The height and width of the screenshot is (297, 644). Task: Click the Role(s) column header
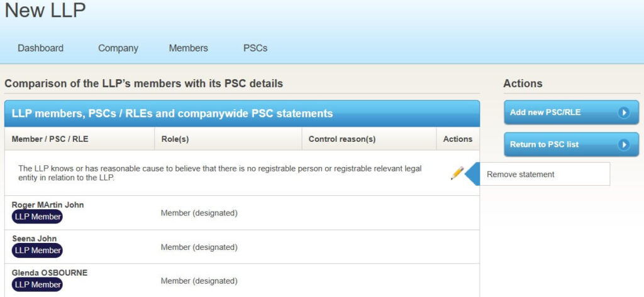point(175,139)
